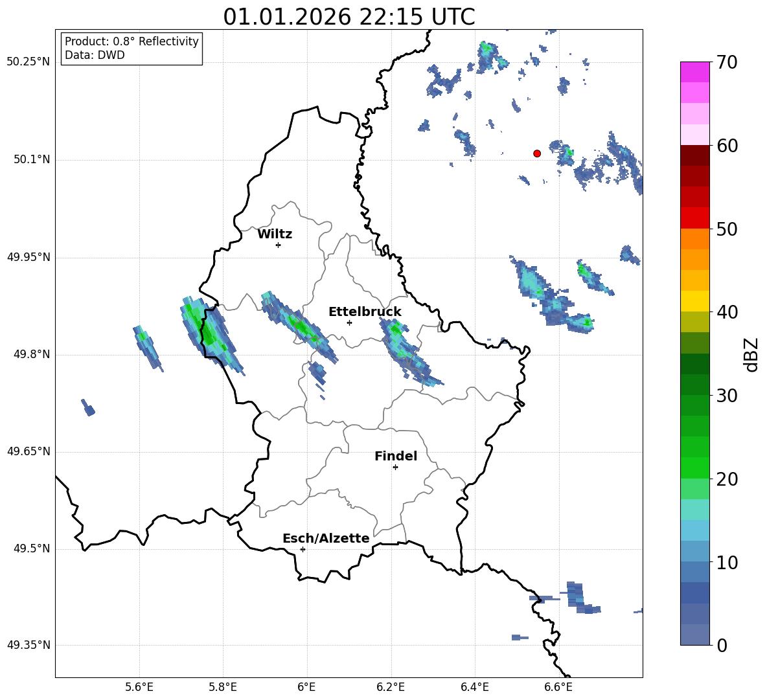Click the 10 value on the colorbar
The image size is (767, 700).
tap(726, 562)
